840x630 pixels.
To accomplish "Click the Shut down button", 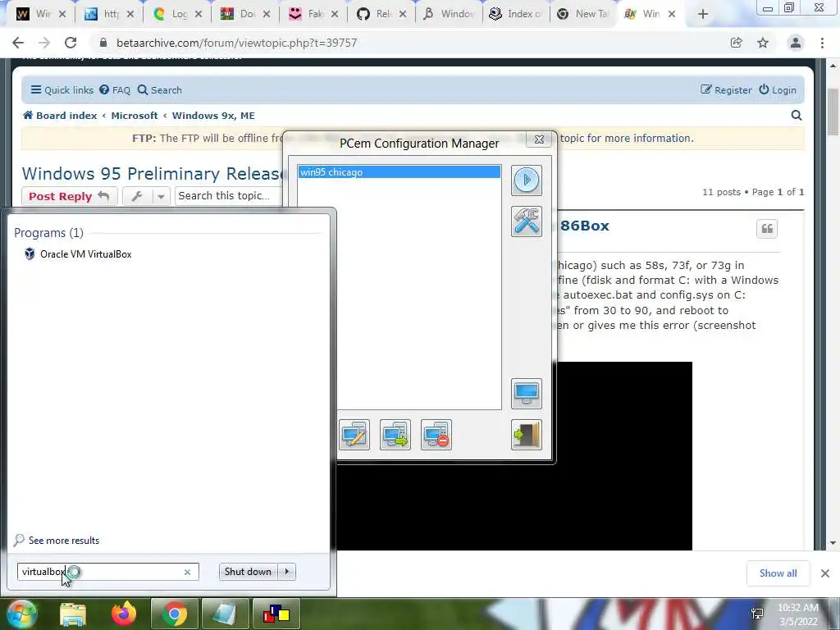I will click(248, 572).
